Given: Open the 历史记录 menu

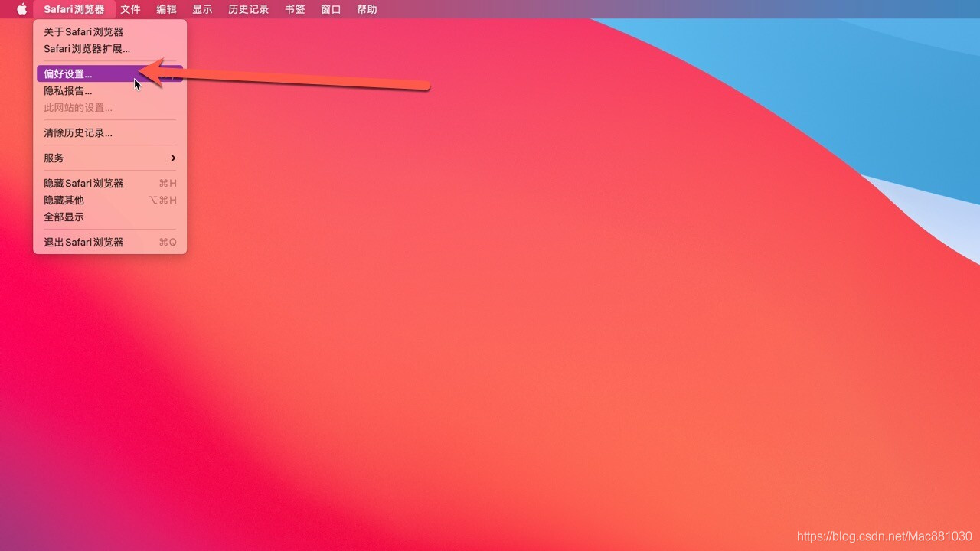Looking at the screenshot, I should [x=249, y=9].
